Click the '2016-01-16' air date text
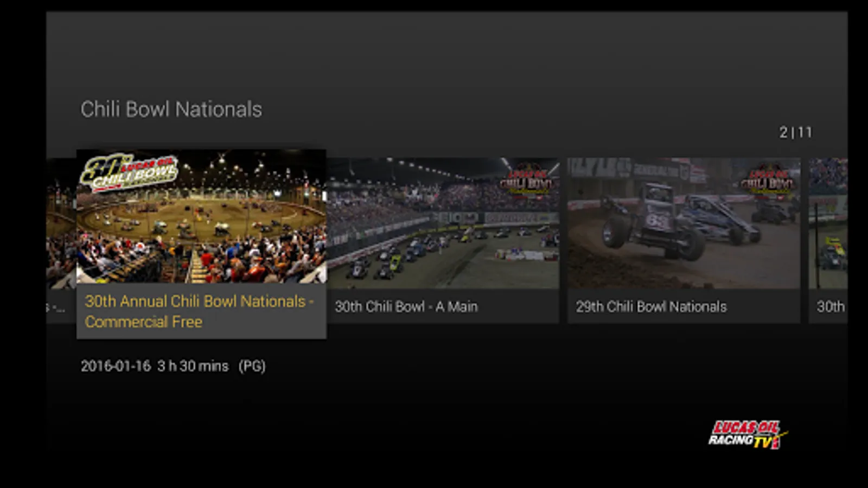The width and height of the screenshot is (868, 488). [116, 366]
